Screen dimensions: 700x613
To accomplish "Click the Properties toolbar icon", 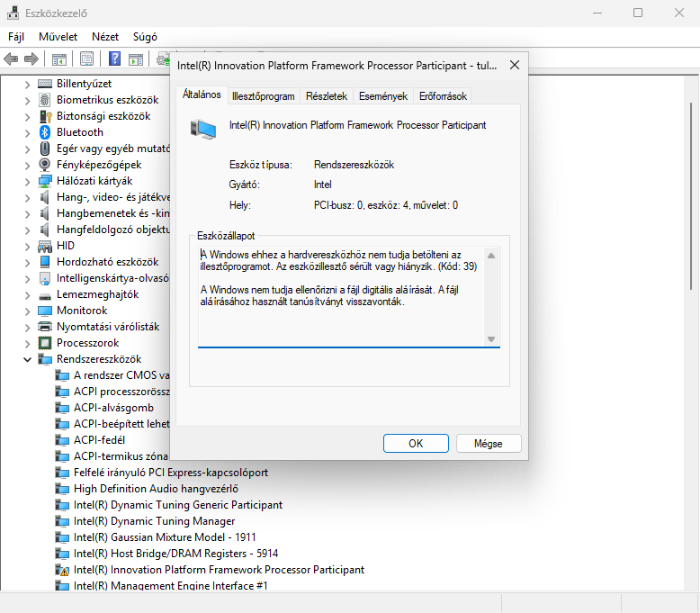I will click(86, 59).
